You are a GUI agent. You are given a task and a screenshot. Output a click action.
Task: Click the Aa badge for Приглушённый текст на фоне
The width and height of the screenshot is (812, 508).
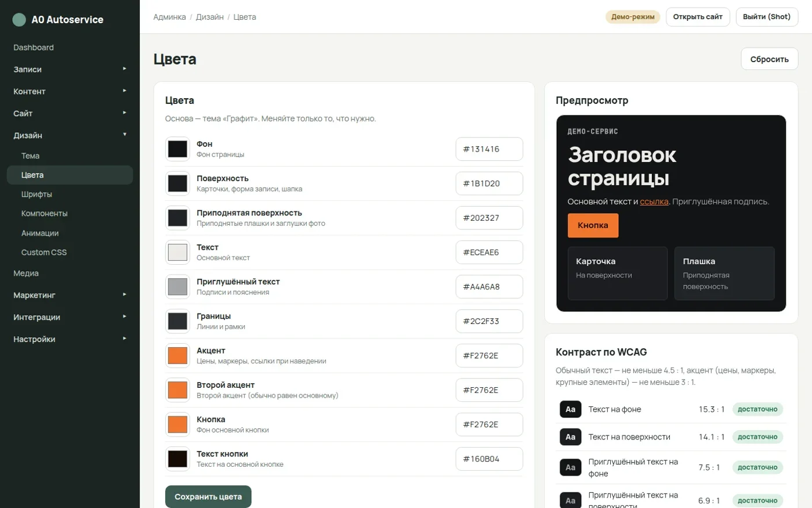pyautogui.click(x=571, y=467)
